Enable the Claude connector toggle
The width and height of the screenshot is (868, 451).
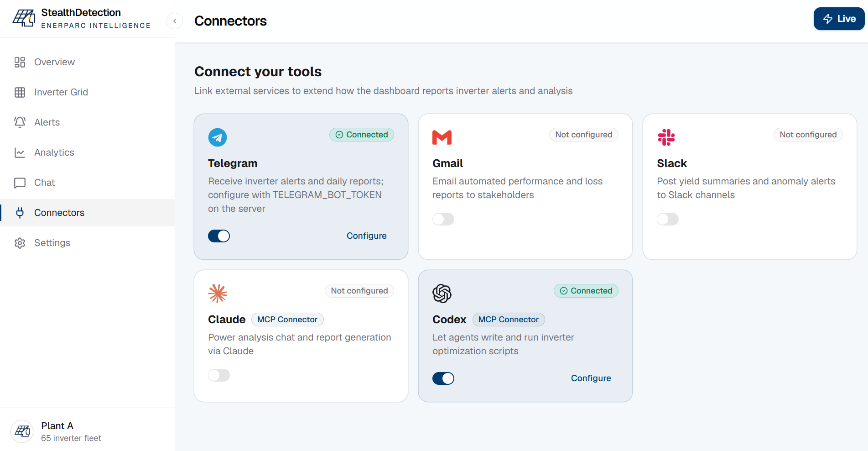pos(219,375)
